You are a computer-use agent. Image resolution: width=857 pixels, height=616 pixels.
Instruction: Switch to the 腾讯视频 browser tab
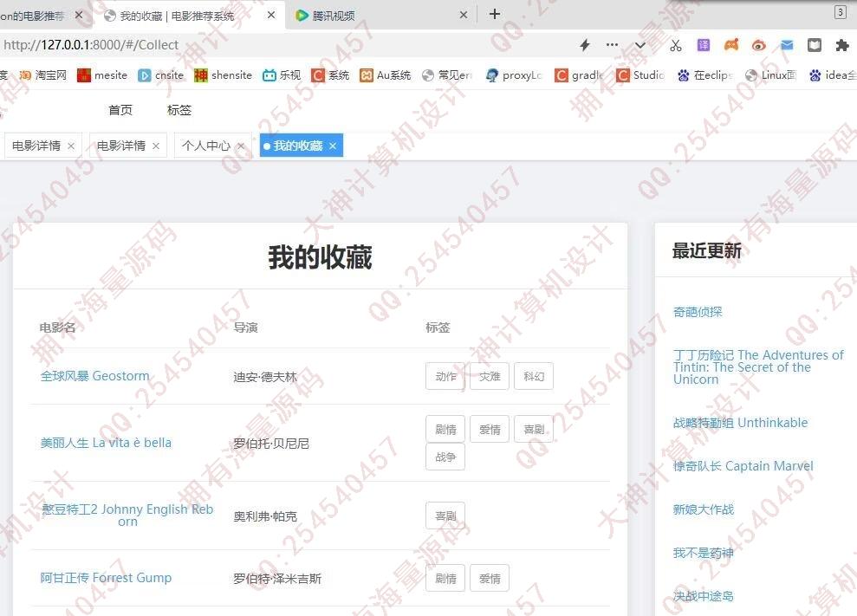click(x=334, y=15)
